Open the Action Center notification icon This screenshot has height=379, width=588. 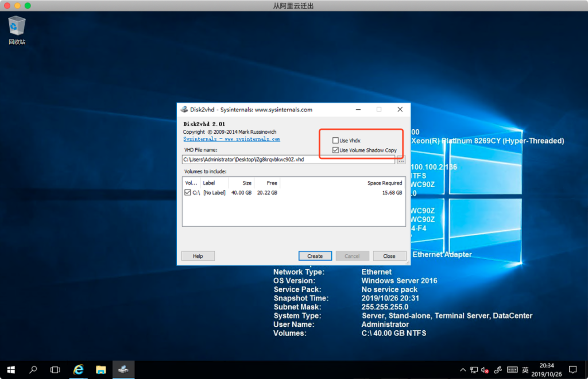[x=572, y=369]
